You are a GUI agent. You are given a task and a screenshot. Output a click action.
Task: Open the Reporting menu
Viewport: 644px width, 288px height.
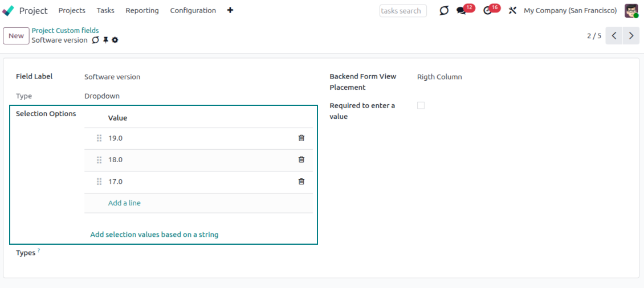142,11
